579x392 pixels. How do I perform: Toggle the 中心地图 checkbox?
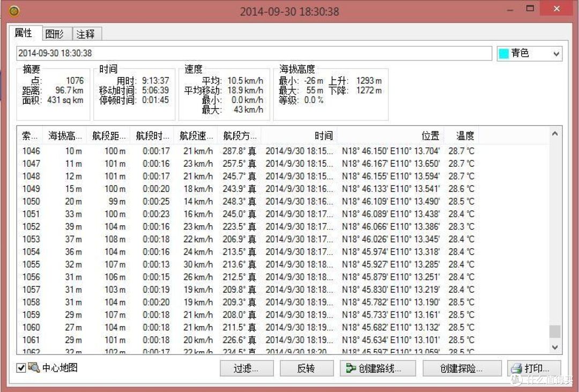point(21,368)
